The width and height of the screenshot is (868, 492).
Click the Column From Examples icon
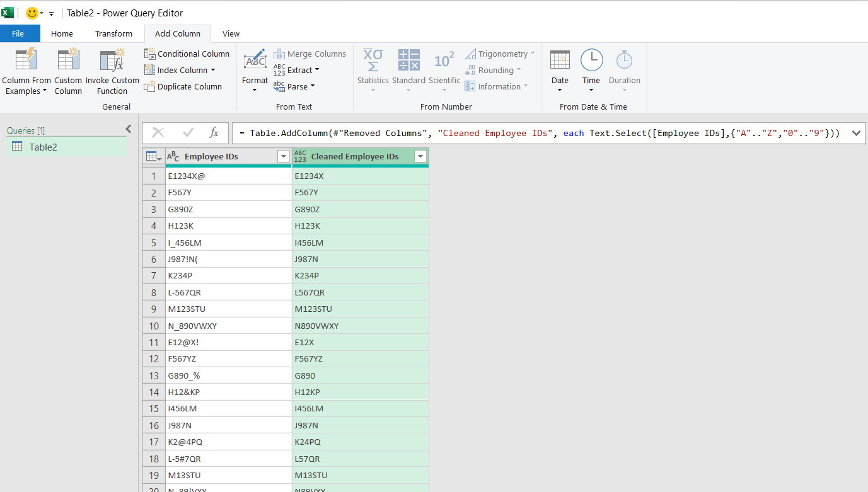26,60
